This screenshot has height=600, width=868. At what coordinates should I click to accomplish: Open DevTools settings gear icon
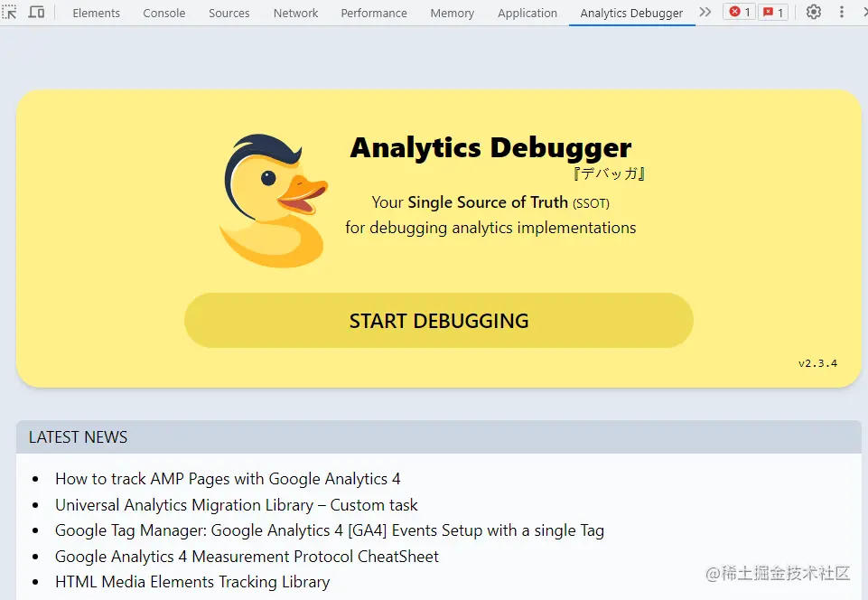tap(813, 12)
